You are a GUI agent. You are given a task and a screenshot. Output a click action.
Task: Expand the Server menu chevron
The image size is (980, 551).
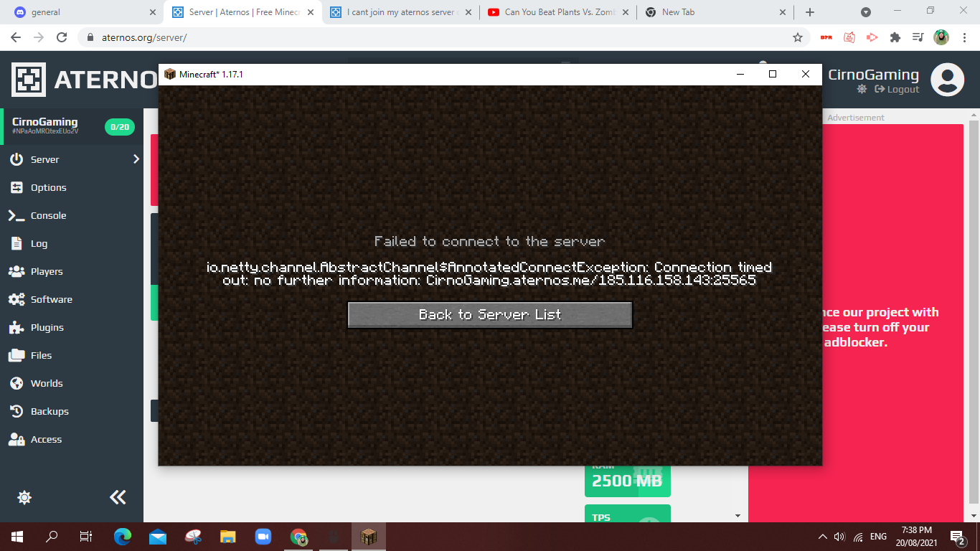pyautogui.click(x=136, y=159)
